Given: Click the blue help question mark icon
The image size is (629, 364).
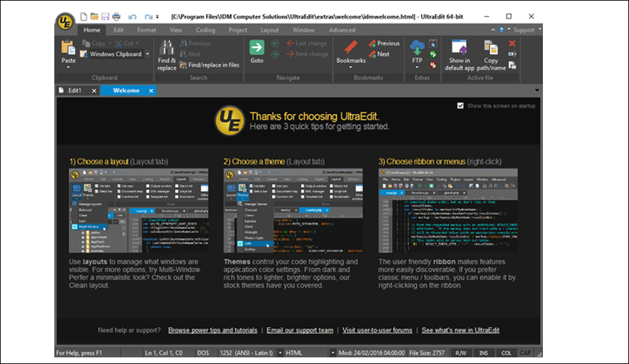Looking at the screenshot, I should (501, 30).
